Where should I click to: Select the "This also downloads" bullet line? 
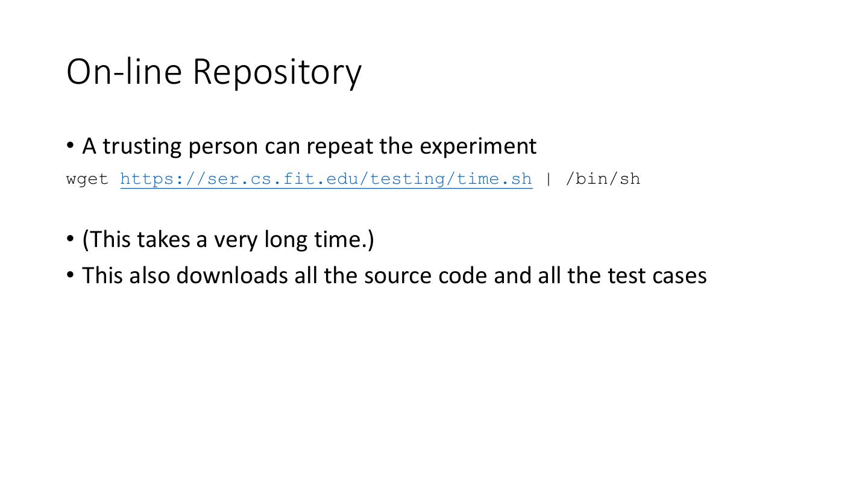[x=394, y=275]
